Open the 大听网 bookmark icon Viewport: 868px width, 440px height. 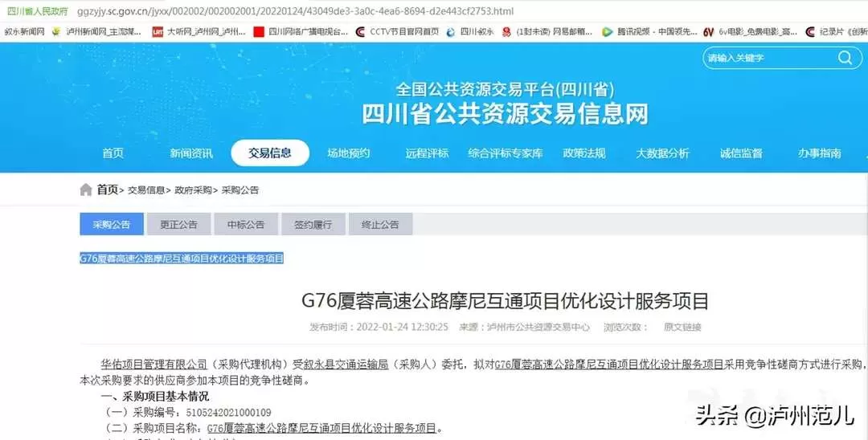point(158,32)
